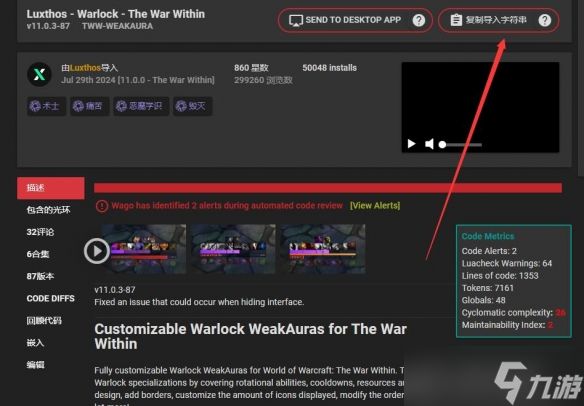Screen dimensions: 584x406
Task: Click the 复制导入字符串 copy import string button
Action: 498,20
